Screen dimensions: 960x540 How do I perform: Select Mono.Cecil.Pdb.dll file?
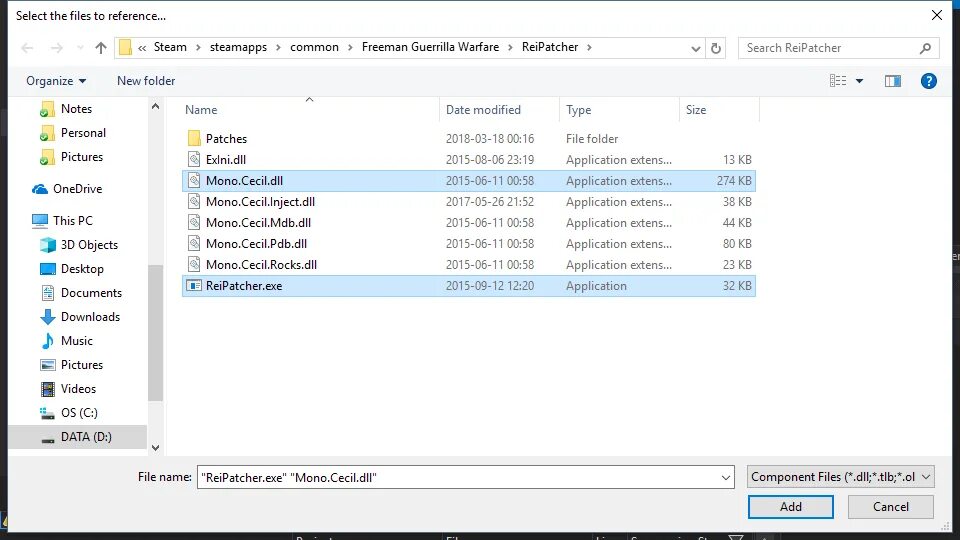[x=468, y=244]
